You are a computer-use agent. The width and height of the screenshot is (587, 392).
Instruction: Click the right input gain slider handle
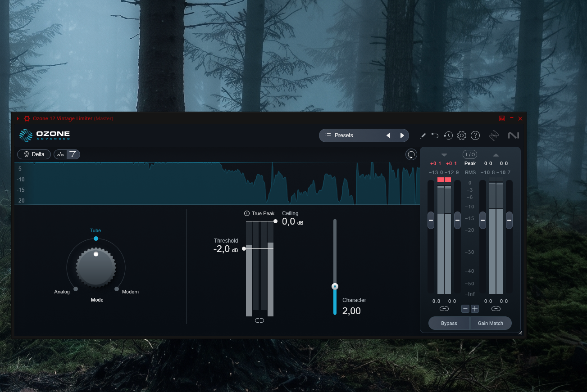pos(457,221)
